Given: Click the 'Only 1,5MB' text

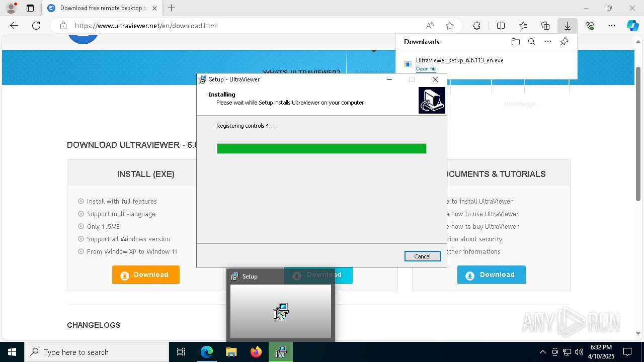Looking at the screenshot, I should tap(103, 226).
